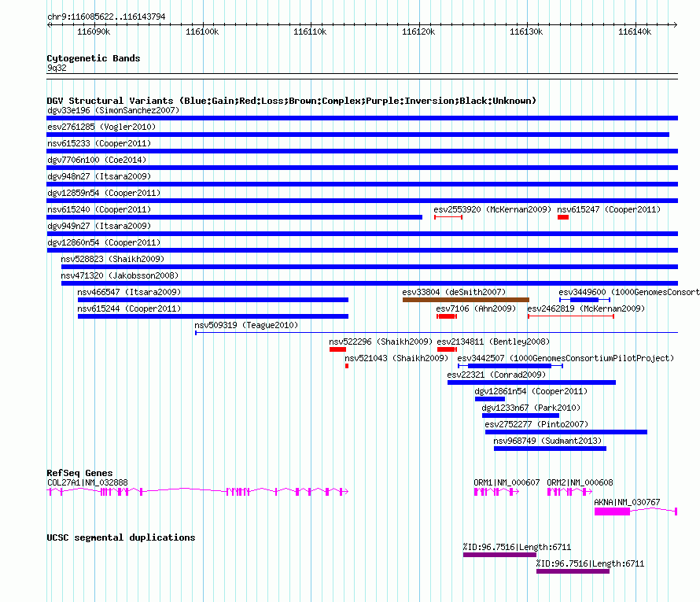This screenshot has width=700, height=602.
Task: Select the AKNA|NM_030767 gene label
Action: pyautogui.click(x=627, y=502)
